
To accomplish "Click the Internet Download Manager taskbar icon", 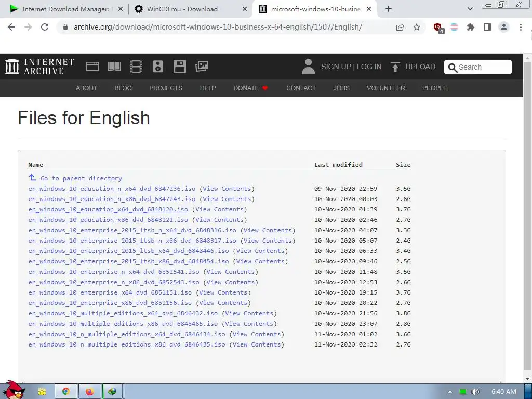I will click(112, 392).
